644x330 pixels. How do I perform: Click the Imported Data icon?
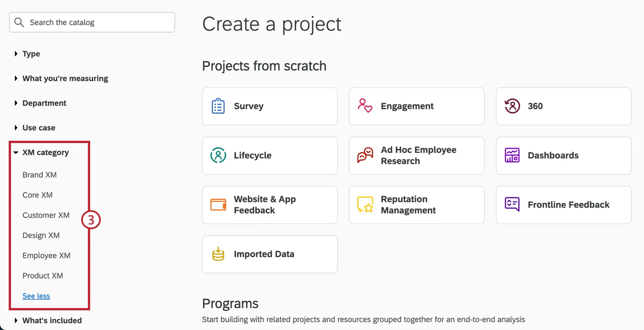pyautogui.click(x=218, y=254)
